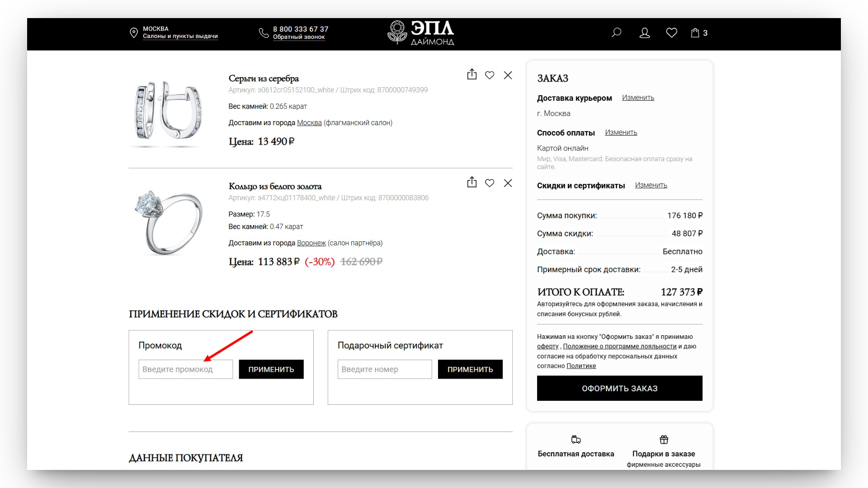Image resolution: width=868 pixels, height=488 pixels.
Task: Add white gold ring to favorites
Action: point(490,183)
